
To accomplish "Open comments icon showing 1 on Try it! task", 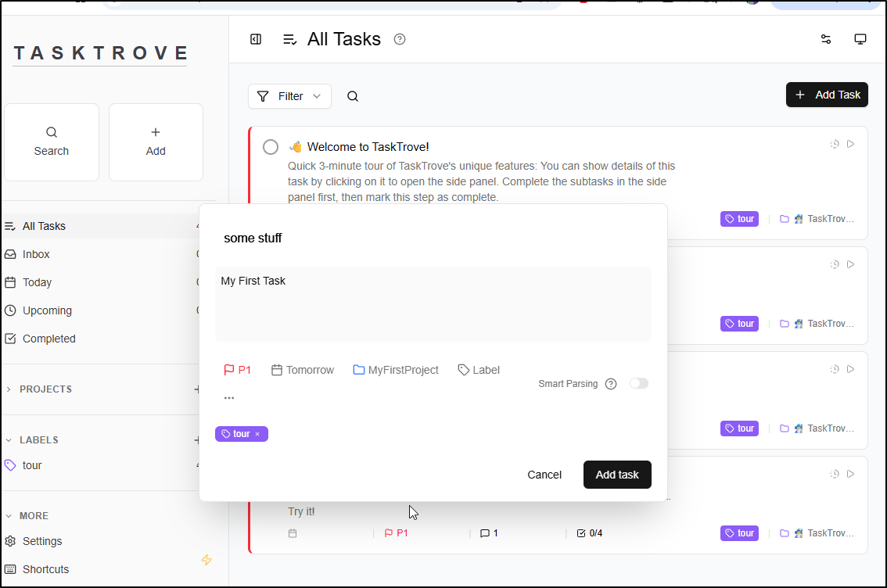I will 489,533.
